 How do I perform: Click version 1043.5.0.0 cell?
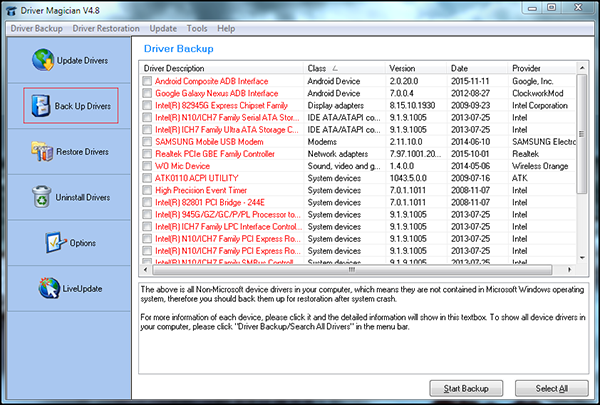408,178
